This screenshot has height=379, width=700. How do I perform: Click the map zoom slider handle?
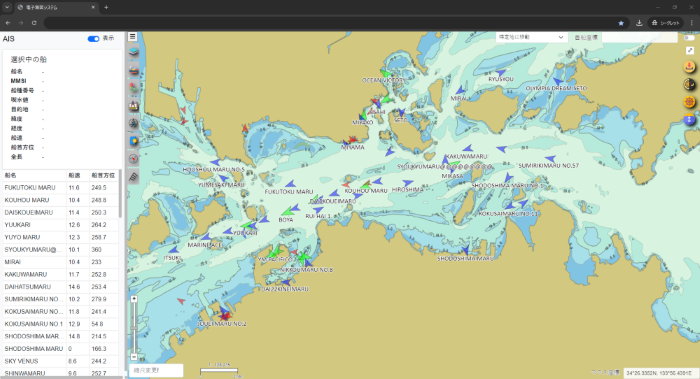(x=134, y=328)
